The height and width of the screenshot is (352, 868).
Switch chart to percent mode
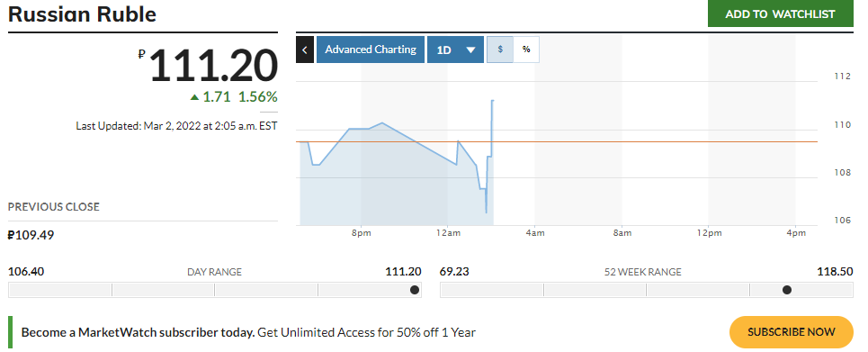[x=526, y=50]
